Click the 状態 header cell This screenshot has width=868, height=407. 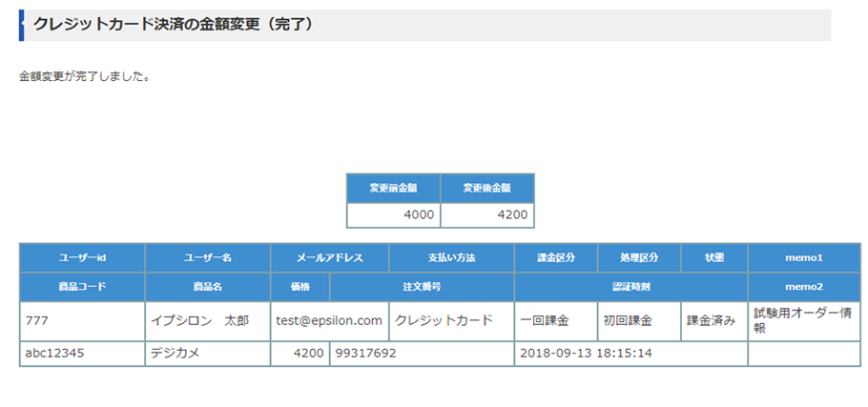(714, 257)
